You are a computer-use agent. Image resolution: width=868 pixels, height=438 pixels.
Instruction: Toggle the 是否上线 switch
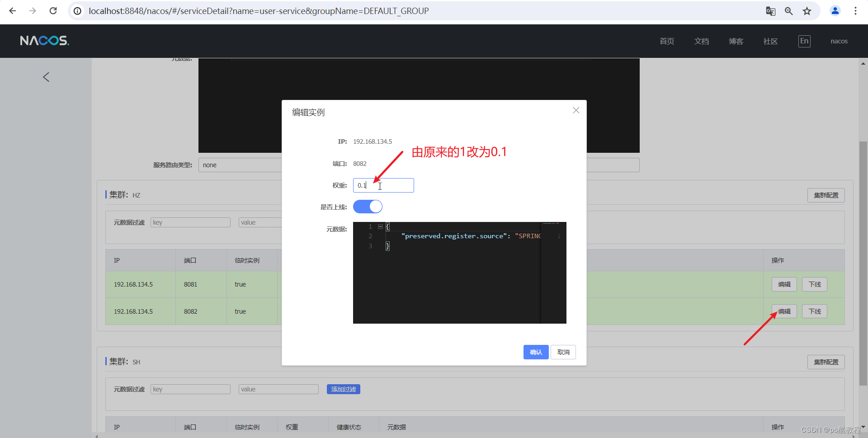368,207
